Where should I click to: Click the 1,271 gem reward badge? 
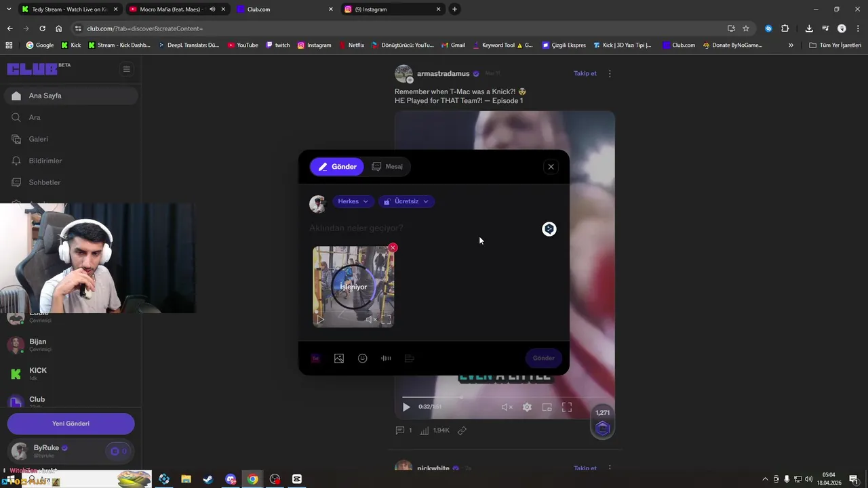pyautogui.click(x=602, y=422)
